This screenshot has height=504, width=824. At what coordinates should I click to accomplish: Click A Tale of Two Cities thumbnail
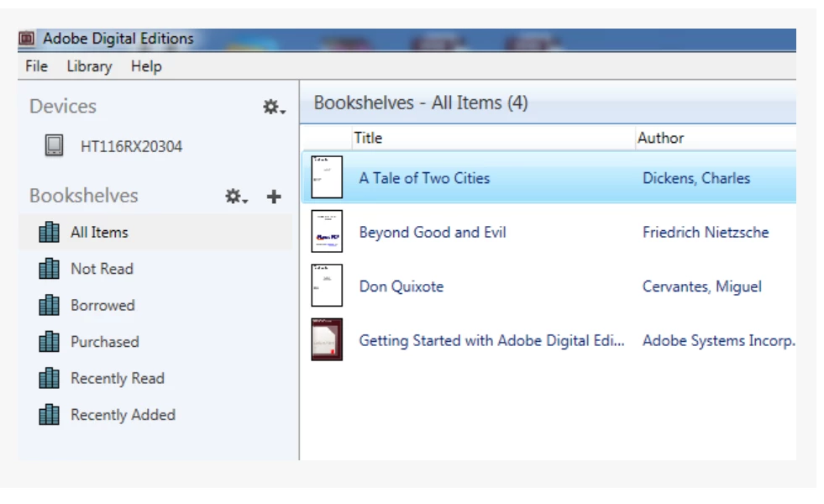point(327,177)
